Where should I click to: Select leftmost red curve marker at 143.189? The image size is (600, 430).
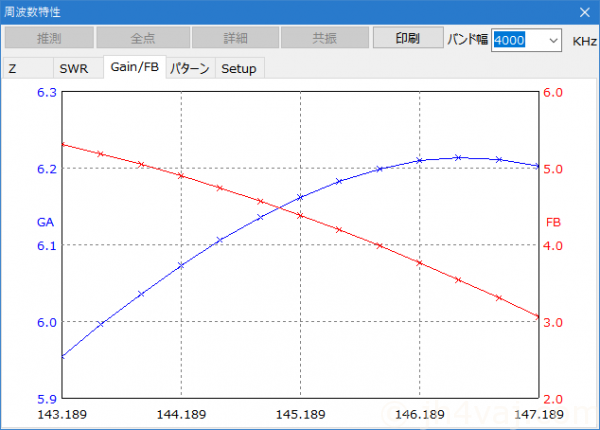63,145
